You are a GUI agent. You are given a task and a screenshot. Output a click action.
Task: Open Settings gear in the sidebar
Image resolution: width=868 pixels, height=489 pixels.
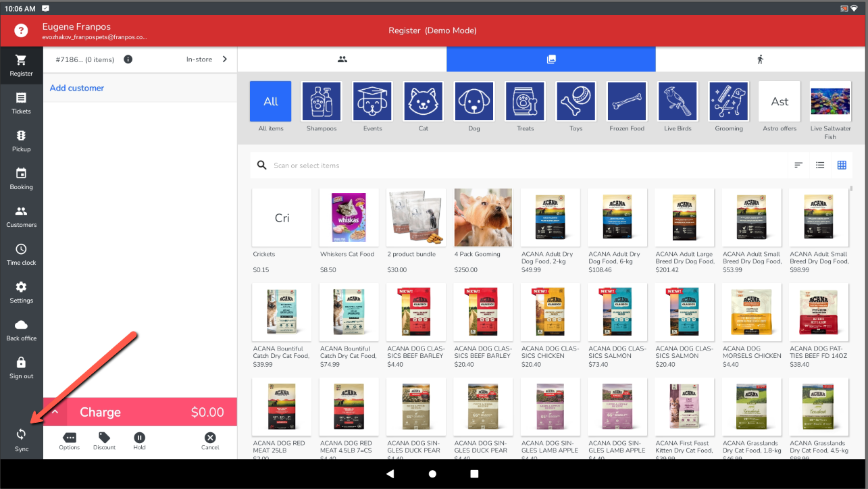[21, 292]
